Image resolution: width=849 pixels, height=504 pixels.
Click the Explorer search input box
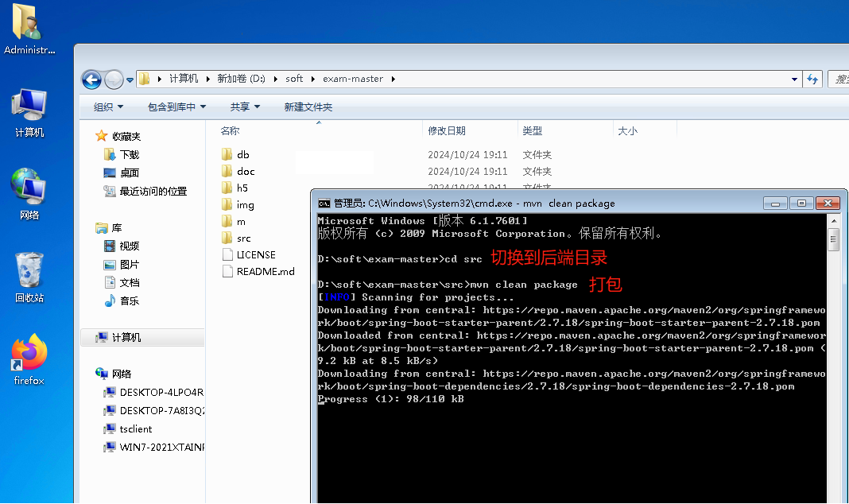[x=838, y=79]
